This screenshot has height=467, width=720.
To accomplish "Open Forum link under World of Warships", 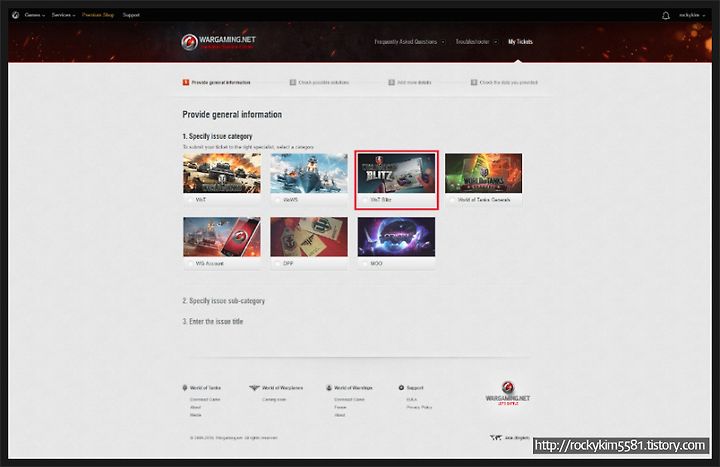I will [x=340, y=407].
